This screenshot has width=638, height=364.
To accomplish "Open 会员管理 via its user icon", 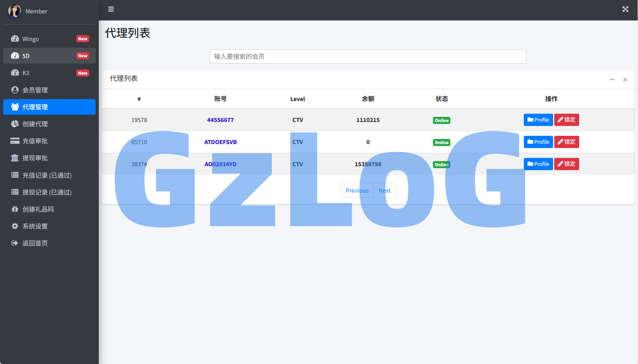I will (15, 90).
